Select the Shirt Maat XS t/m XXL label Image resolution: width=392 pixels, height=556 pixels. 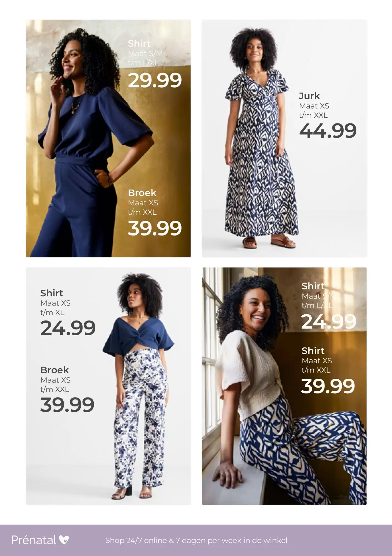(x=317, y=360)
